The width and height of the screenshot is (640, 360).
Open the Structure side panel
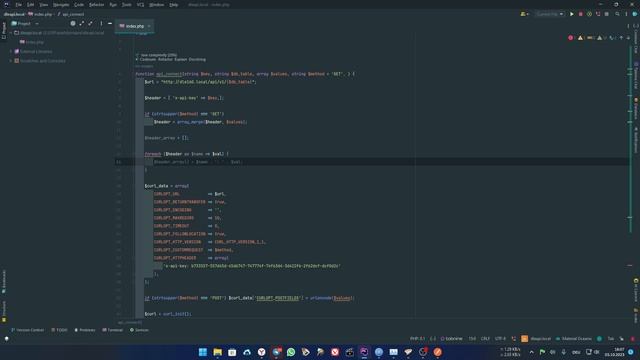4,311
